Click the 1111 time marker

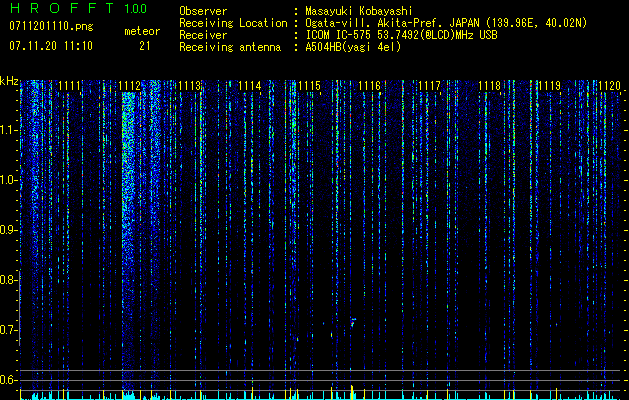point(70,86)
